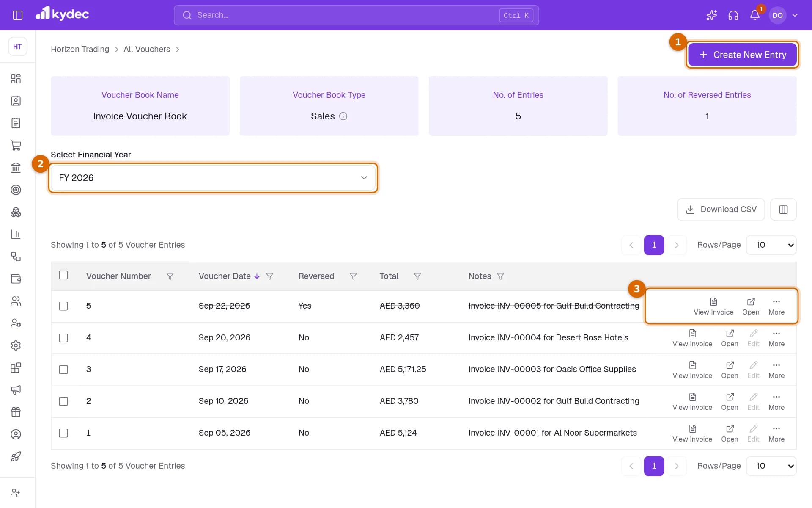Expand the FY 2026 financial year dropdown
Image resolution: width=812 pixels, height=508 pixels.
pyautogui.click(x=213, y=178)
